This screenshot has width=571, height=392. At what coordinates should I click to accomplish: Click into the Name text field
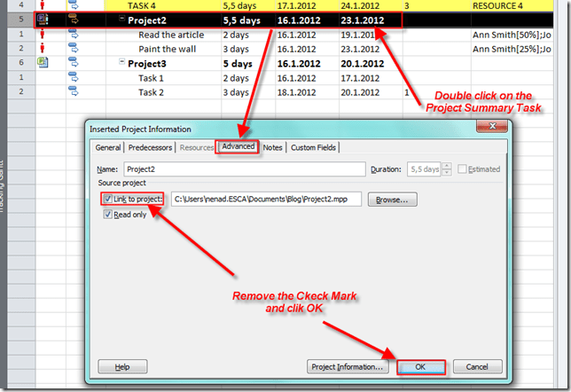pos(245,169)
